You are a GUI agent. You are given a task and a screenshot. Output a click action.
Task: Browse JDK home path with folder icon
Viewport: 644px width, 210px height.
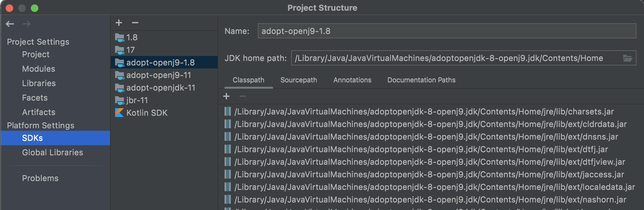coord(628,58)
